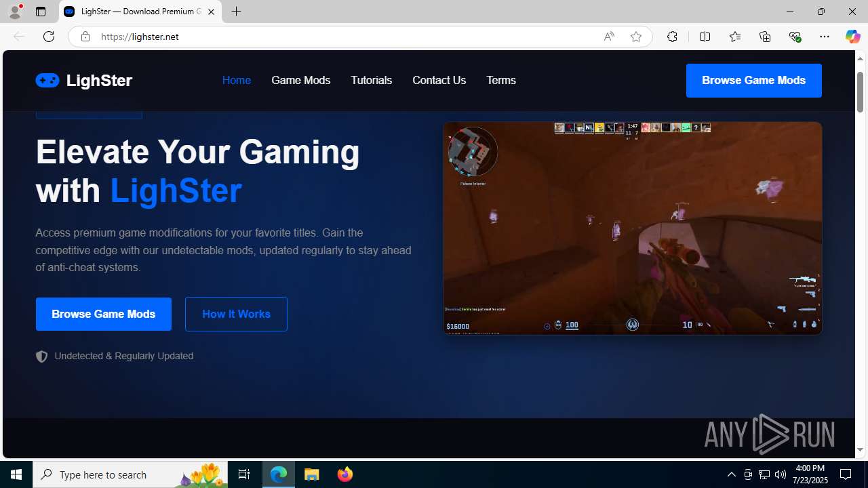The height and width of the screenshot is (488, 868).
Task: Show hidden tray icons chevron
Action: click(x=731, y=474)
